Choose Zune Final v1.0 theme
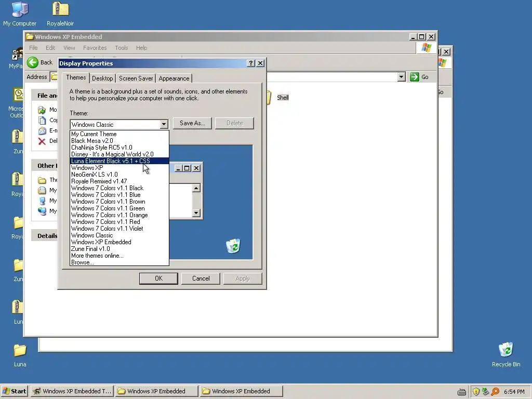Viewport: 532px width, 399px height. [x=119, y=249]
